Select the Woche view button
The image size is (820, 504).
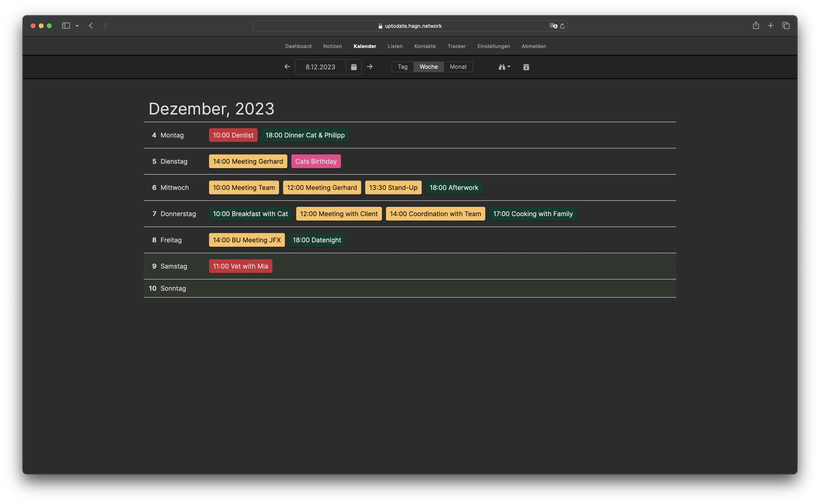coord(428,67)
